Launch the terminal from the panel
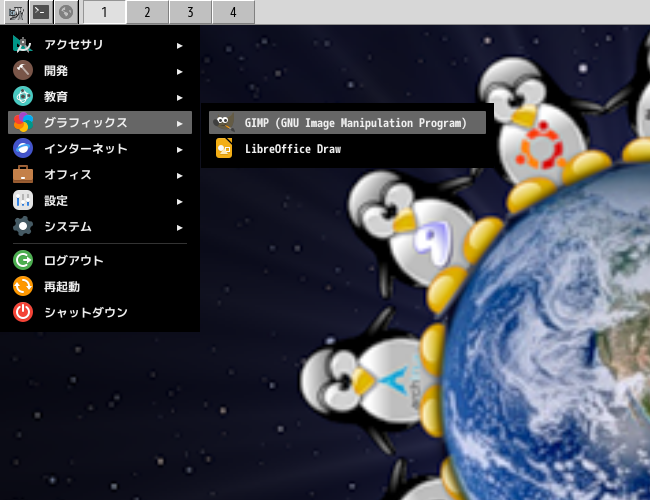 (41, 12)
